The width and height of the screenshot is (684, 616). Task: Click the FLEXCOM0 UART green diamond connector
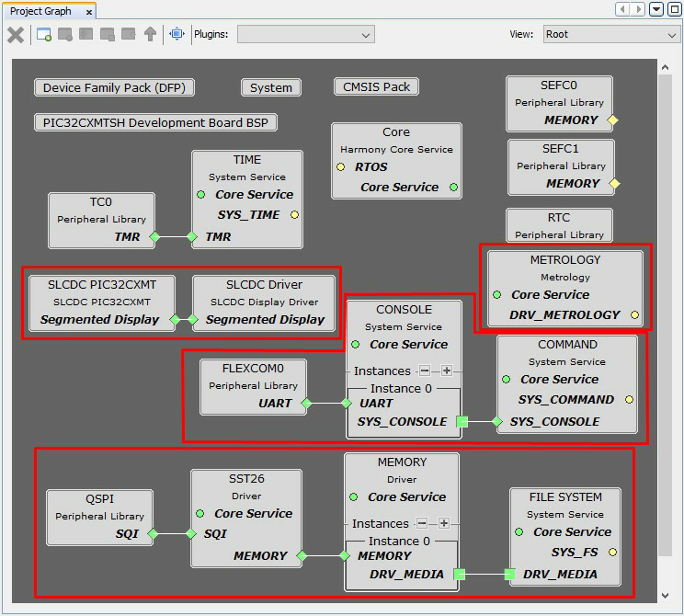(x=306, y=404)
